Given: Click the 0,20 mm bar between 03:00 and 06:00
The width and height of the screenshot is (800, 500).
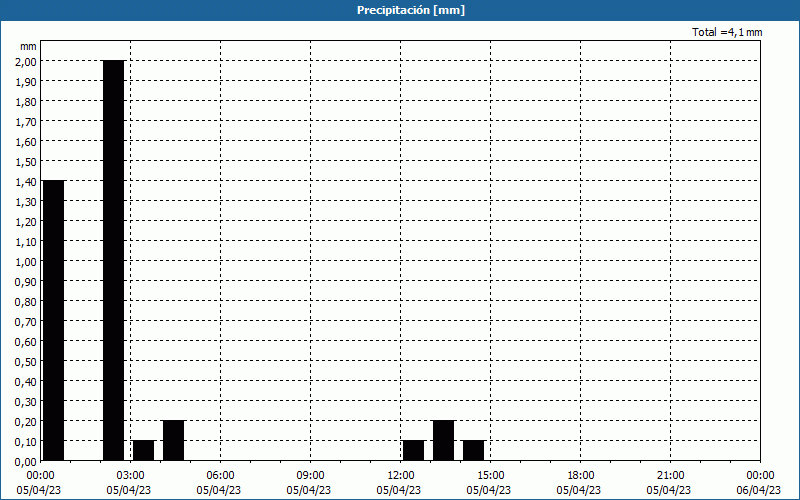Looking at the screenshot, I should tap(173, 441).
